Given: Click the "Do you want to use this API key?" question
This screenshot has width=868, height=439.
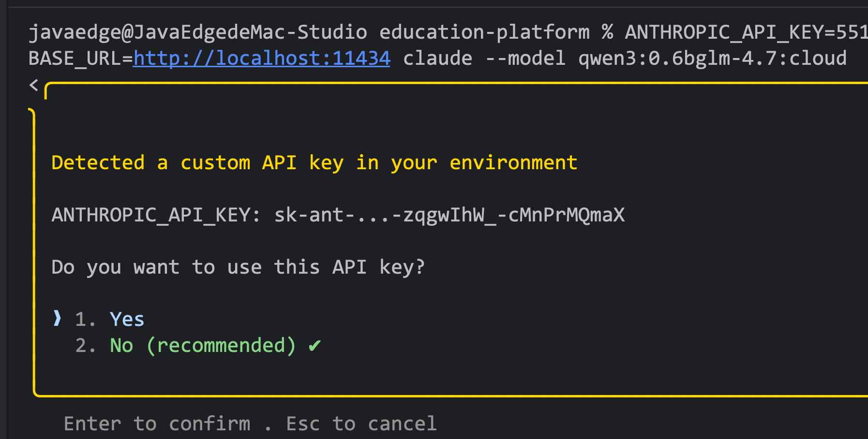Looking at the screenshot, I should pos(238,267).
